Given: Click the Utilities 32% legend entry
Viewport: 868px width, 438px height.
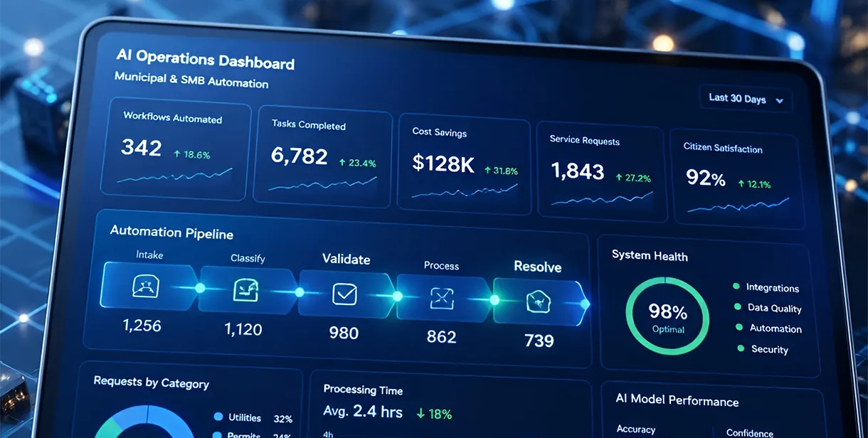Looking at the screenshot, I should pyautogui.click(x=253, y=418).
